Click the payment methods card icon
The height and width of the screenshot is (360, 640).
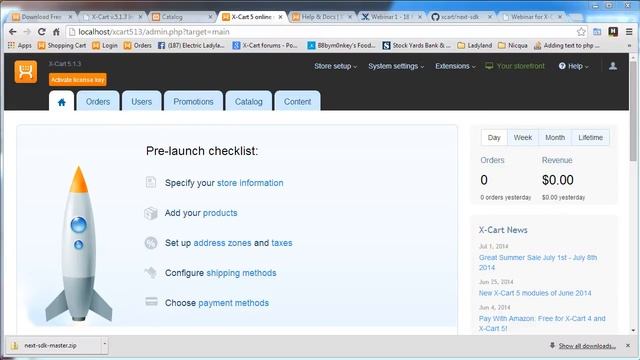tap(151, 302)
